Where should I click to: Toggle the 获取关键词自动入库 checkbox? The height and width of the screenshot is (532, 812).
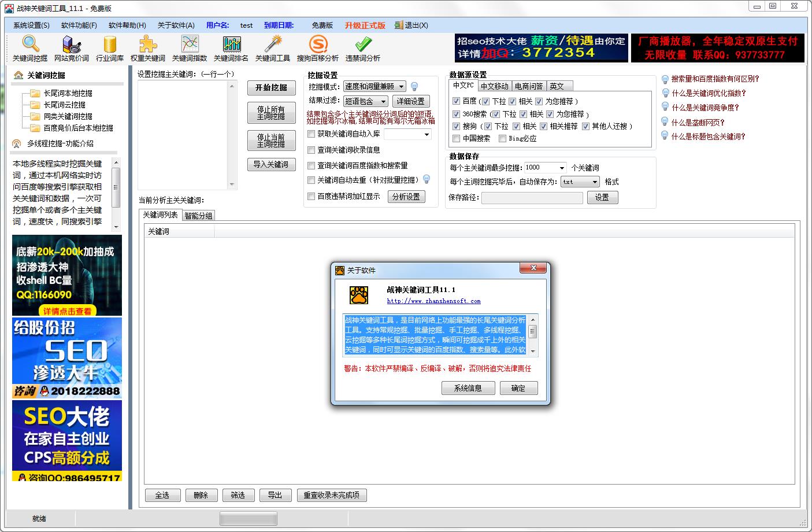coord(312,134)
